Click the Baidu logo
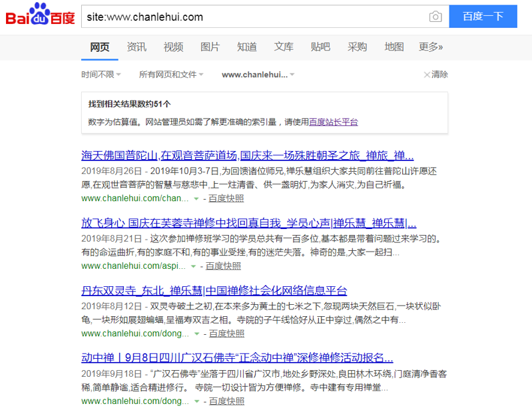 tap(40, 15)
